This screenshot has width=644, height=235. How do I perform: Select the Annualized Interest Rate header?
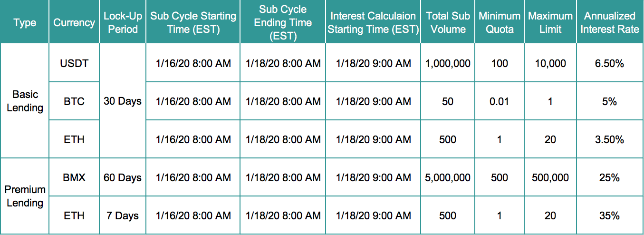pos(609,22)
